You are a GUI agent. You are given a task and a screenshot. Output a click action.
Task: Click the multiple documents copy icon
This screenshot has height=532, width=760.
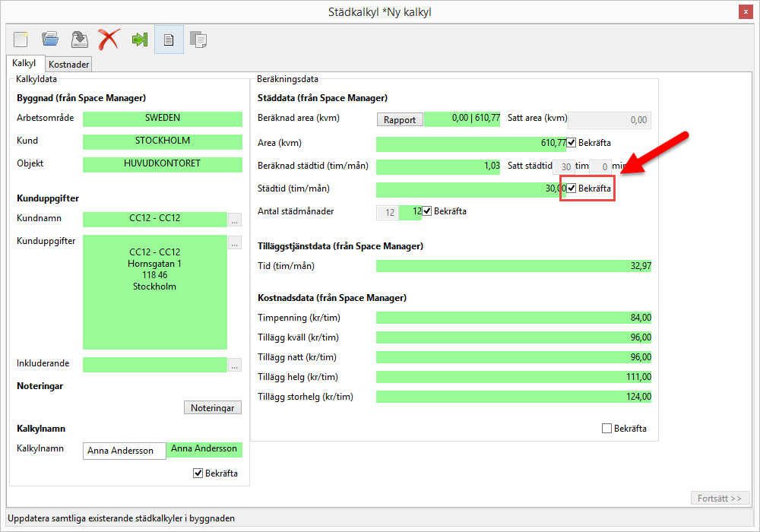198,40
